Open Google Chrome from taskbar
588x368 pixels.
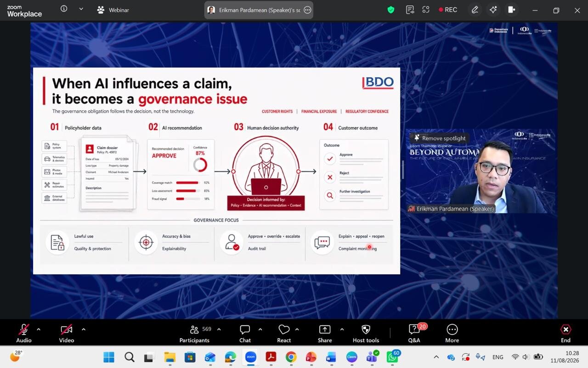[291, 357]
